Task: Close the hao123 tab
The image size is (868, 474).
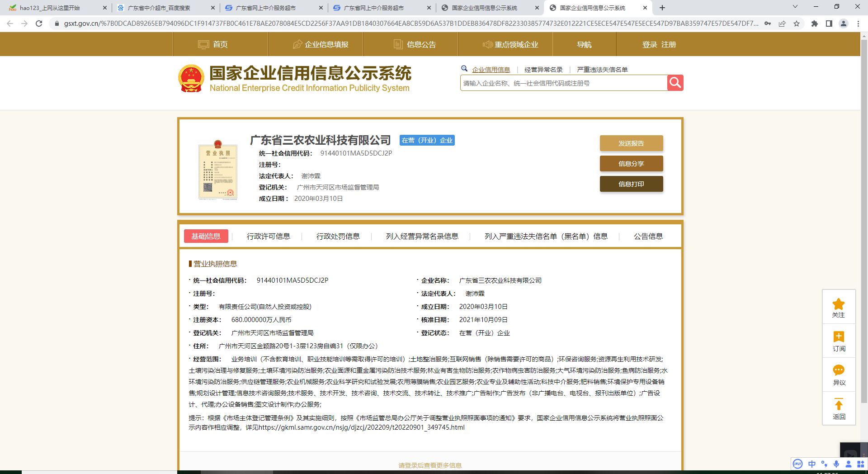Action: [105, 8]
